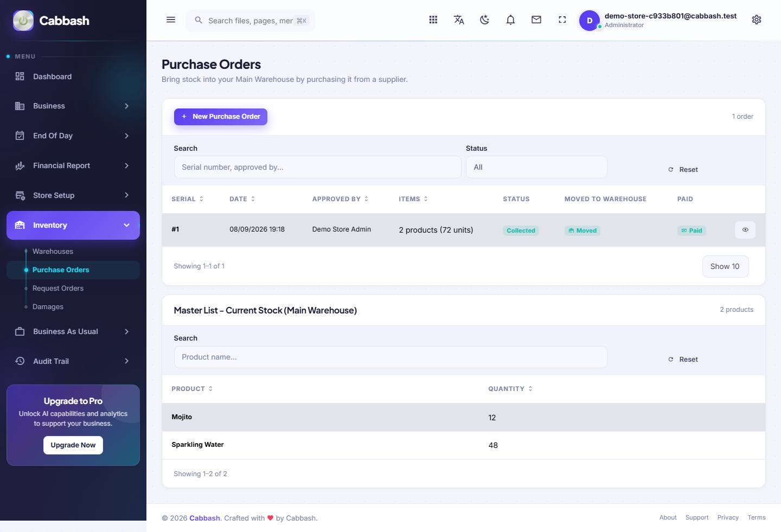Sort by Serial column
This screenshot has height=532, width=781.
click(188, 199)
